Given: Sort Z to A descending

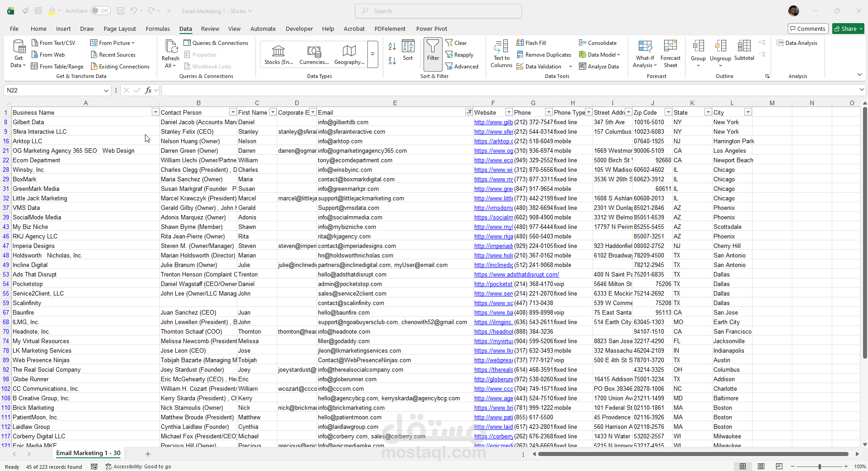Looking at the screenshot, I should 392,60.
